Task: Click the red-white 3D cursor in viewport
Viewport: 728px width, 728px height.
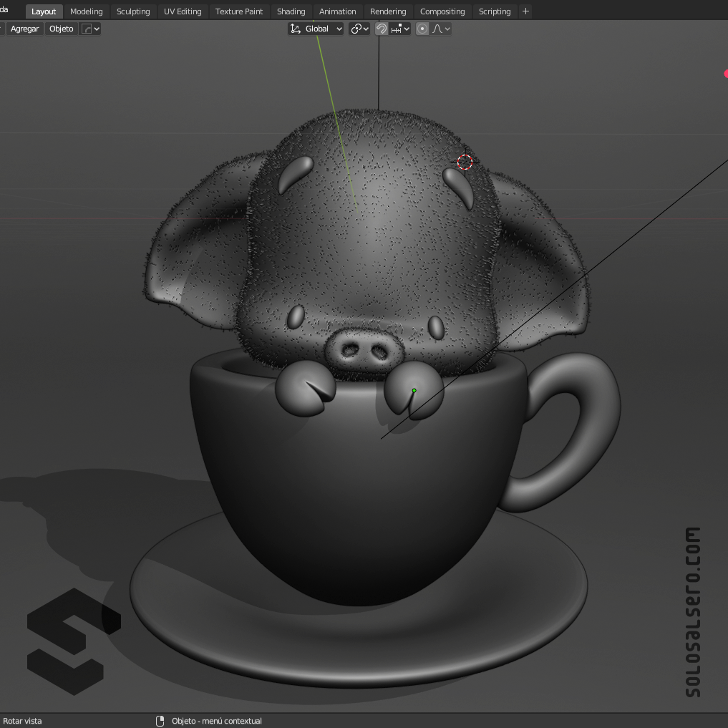Action: click(465, 162)
